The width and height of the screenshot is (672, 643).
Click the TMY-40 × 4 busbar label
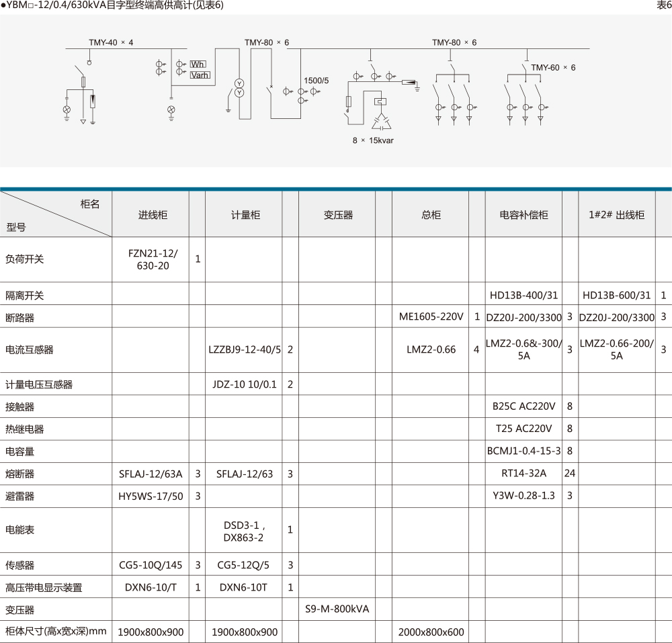pyautogui.click(x=111, y=42)
